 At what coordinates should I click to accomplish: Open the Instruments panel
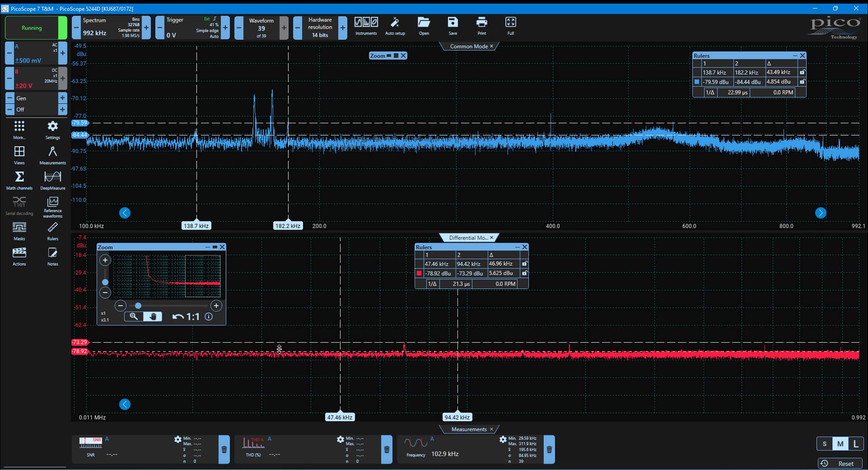366,26
